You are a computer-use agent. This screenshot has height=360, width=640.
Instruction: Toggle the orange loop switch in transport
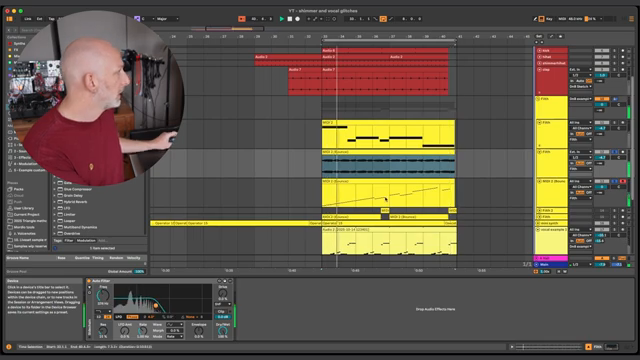(x=383, y=19)
